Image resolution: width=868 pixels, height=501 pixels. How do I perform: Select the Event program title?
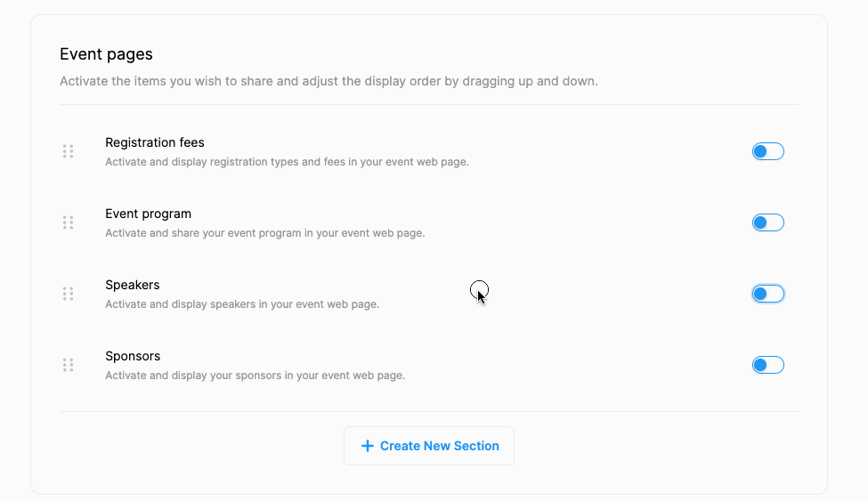coord(148,214)
